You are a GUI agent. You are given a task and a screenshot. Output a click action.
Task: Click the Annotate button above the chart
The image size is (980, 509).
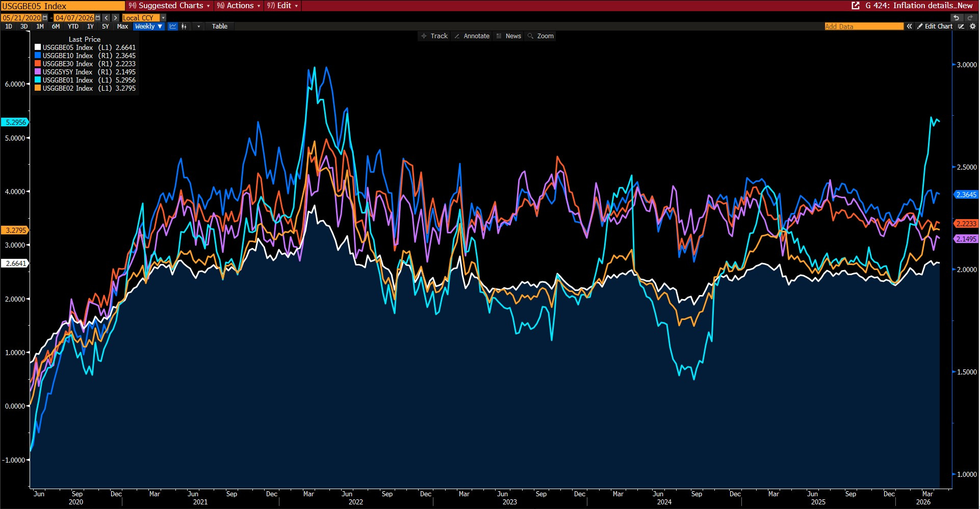[x=472, y=36]
